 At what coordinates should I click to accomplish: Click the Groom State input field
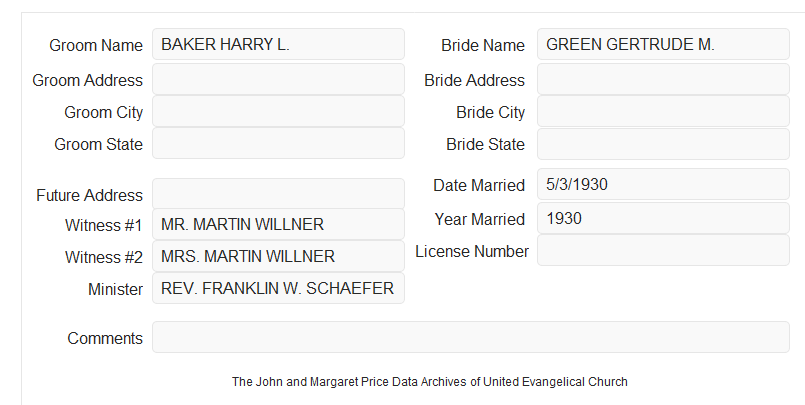[x=278, y=143]
